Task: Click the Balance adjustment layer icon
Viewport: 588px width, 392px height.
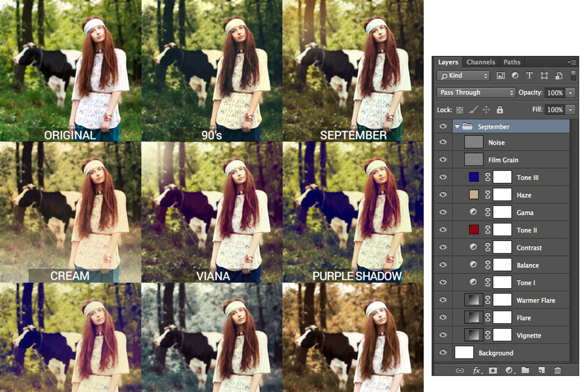Action: click(473, 265)
